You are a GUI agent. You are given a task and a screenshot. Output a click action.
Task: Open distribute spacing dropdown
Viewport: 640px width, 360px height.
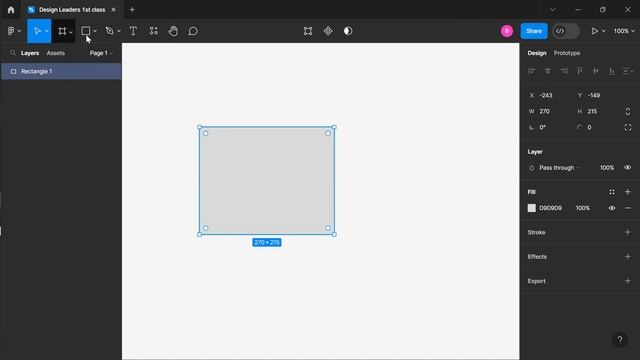click(628, 71)
